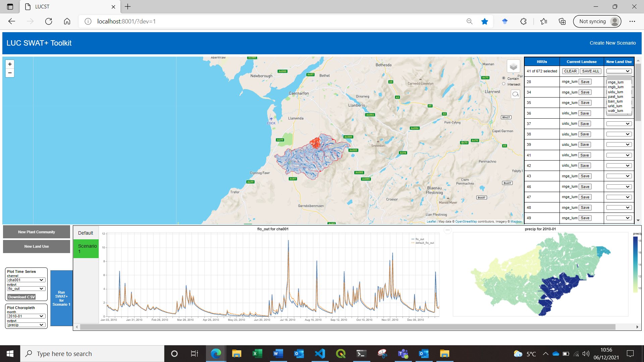Screen dimensions: 644x362
Task: Clear the selected HRUs
Action: (570, 71)
